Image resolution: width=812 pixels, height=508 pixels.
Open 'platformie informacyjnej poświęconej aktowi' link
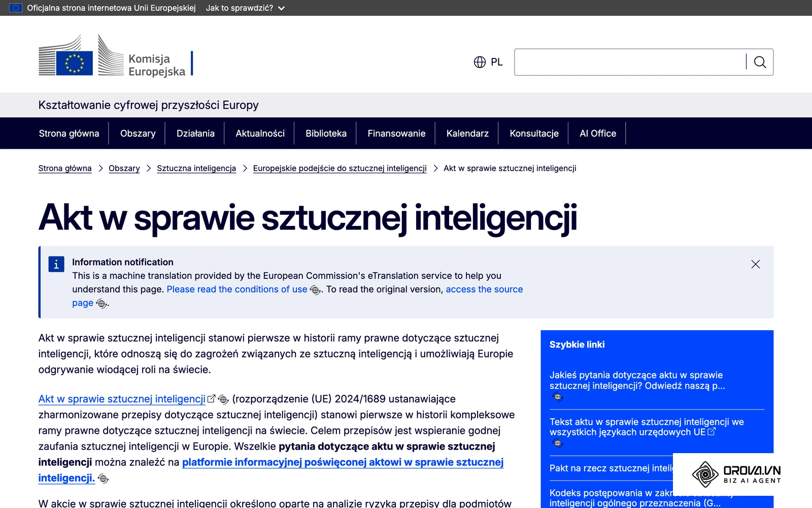pos(343,462)
